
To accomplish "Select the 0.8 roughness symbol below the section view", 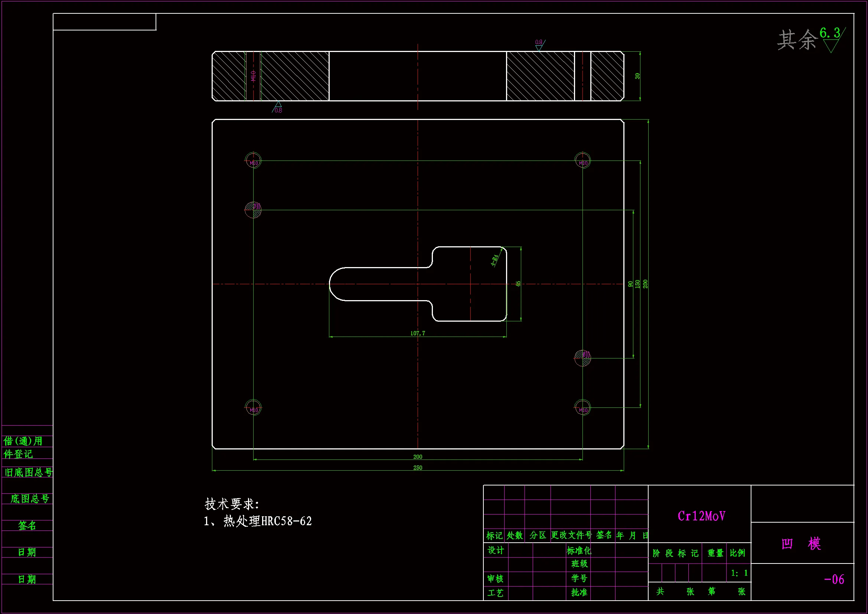I will pyautogui.click(x=278, y=107).
